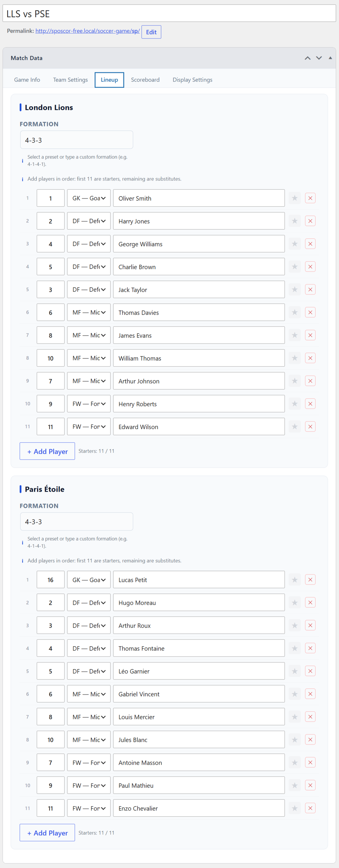Remove Jules Blanc from the lineup
339x868 pixels.
coord(310,740)
